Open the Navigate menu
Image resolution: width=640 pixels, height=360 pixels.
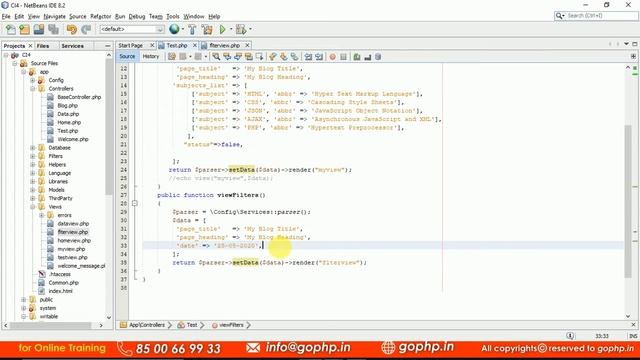(x=54, y=16)
